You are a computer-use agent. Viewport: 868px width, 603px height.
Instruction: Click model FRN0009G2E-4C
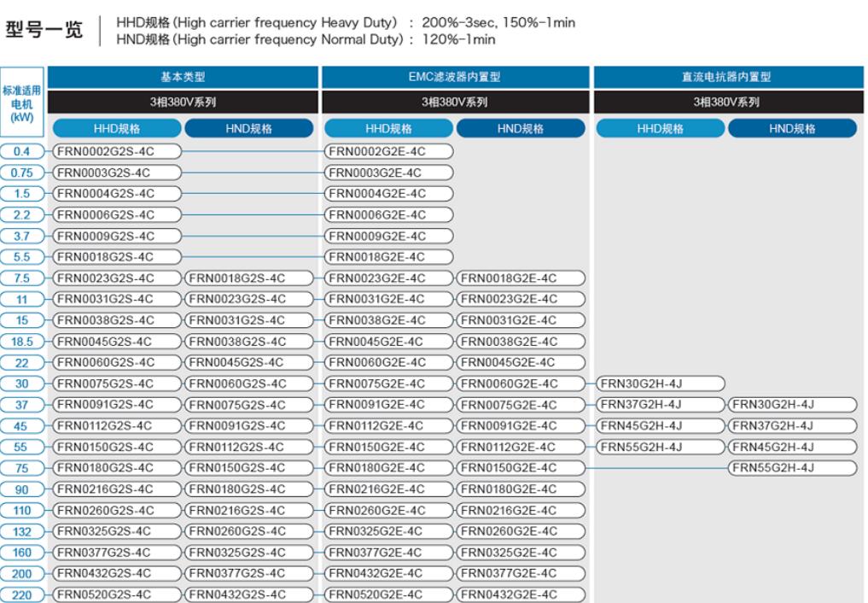tap(388, 236)
